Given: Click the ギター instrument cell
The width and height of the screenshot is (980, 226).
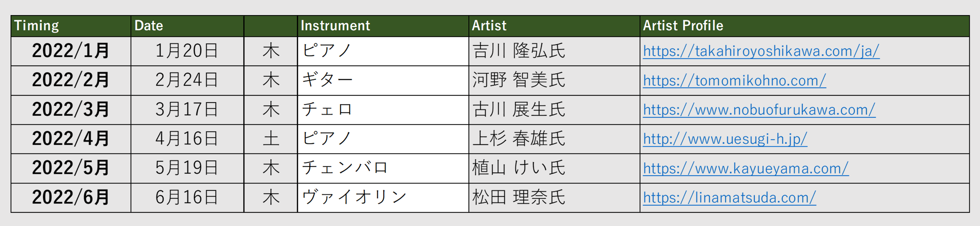Looking at the screenshot, I should [383, 81].
